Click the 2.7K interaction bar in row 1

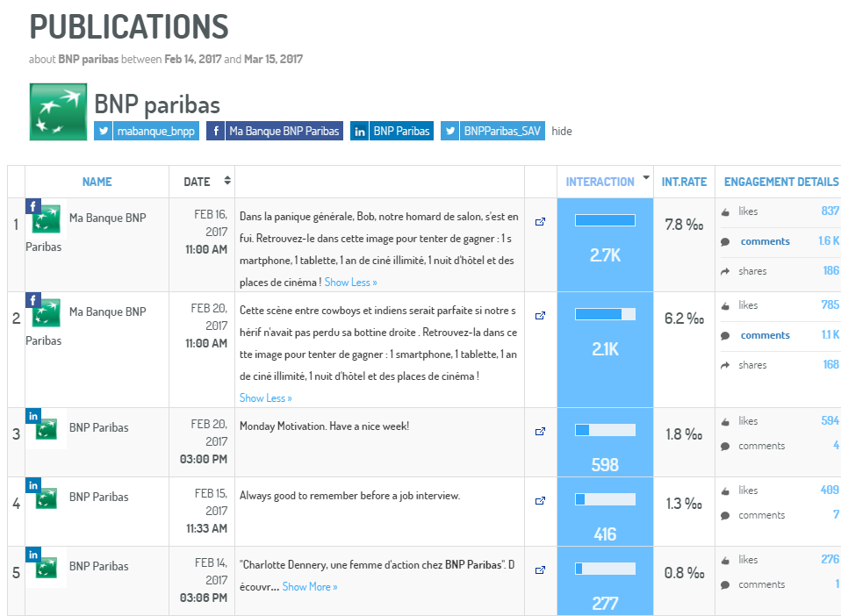[x=605, y=220]
